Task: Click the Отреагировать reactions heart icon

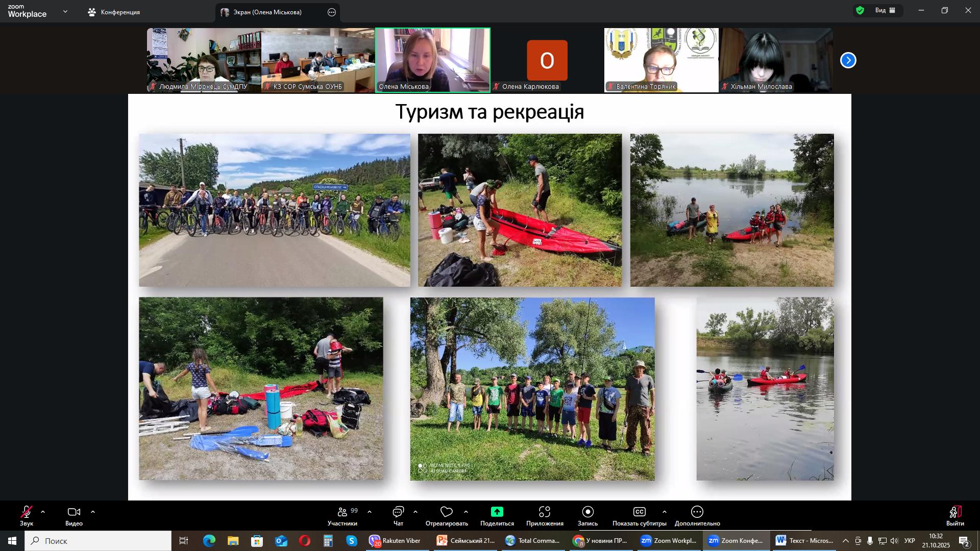Action: [x=447, y=512]
